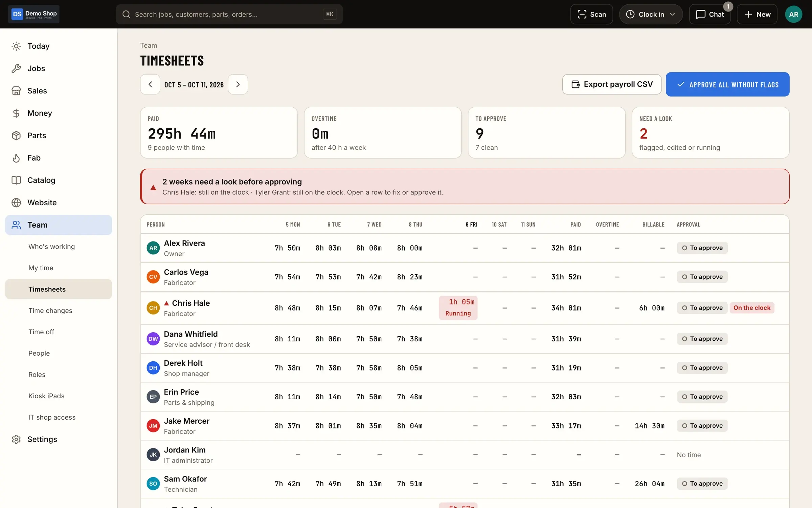Toggle Chris Hale's To approve status

[x=702, y=308]
